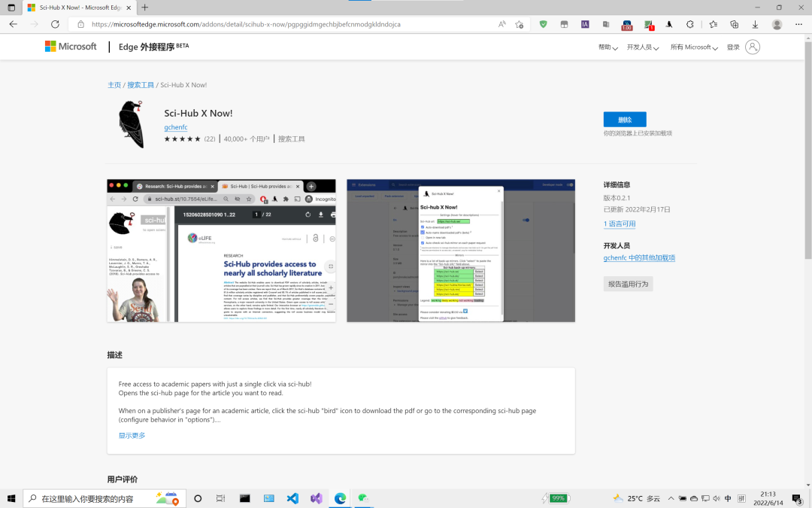This screenshot has width=812, height=508.
Task: Show browser downloads
Action: pyautogui.click(x=755, y=24)
